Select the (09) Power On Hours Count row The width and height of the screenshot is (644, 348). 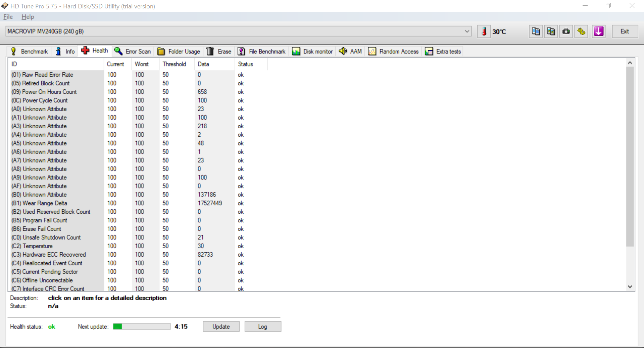(138, 92)
